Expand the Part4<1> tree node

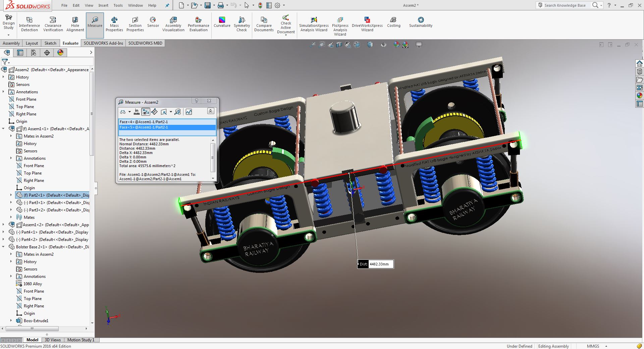point(3,232)
